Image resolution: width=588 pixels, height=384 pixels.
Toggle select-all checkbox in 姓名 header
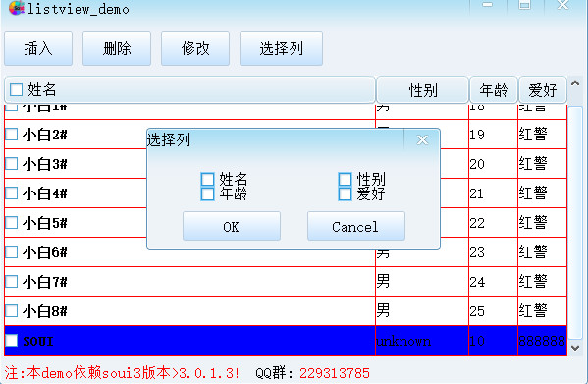pyautogui.click(x=16, y=90)
